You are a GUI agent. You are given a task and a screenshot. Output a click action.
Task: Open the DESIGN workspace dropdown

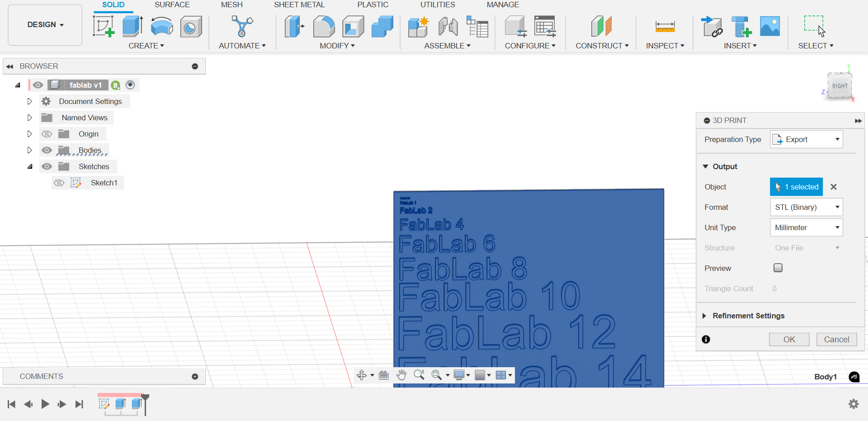click(x=45, y=25)
